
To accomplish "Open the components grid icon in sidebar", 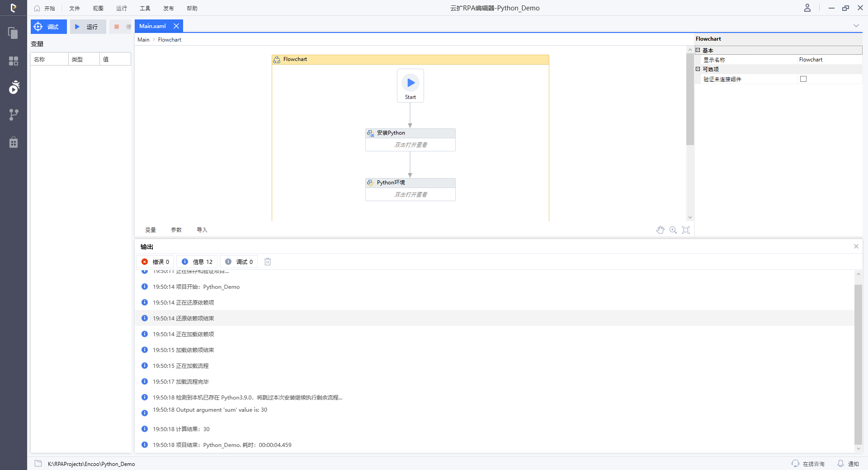I will tap(14, 61).
